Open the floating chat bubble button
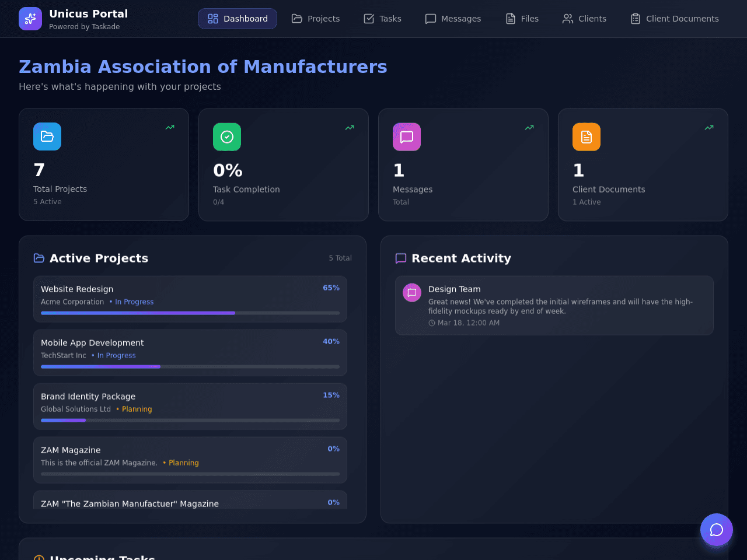The width and height of the screenshot is (747, 560). coord(717,530)
